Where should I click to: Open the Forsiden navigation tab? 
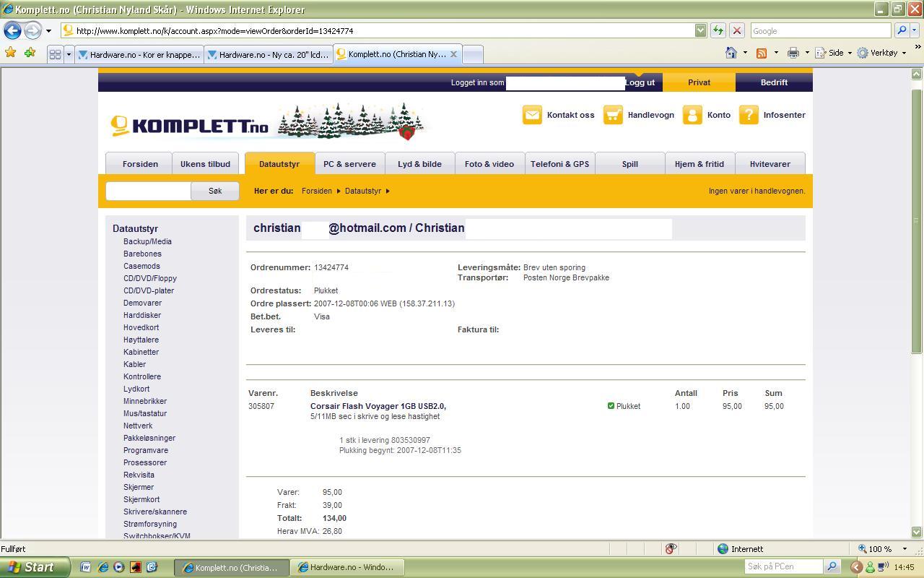click(140, 164)
